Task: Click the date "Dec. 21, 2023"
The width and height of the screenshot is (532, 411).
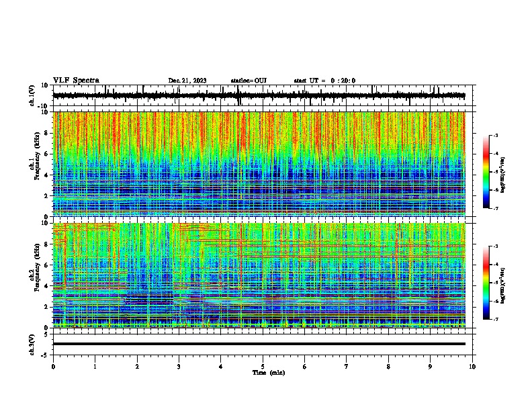Action: coord(187,81)
